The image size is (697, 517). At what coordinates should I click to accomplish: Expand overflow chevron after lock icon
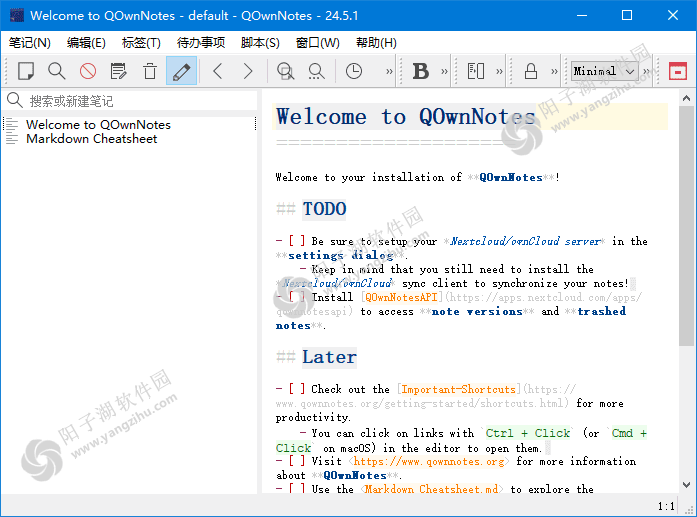[x=554, y=72]
